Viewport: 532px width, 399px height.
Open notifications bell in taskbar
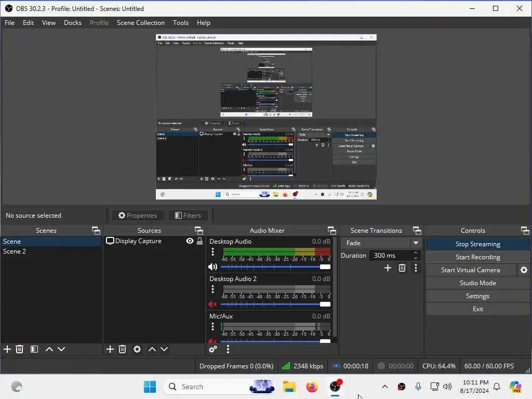coord(497,387)
